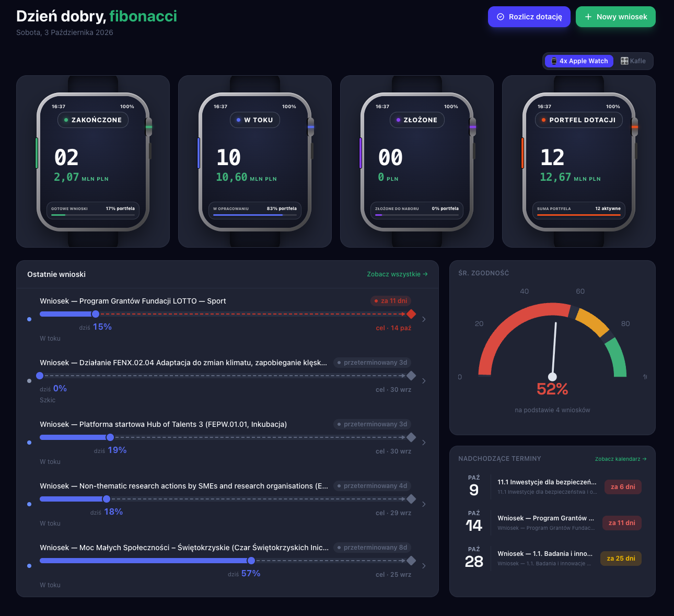The image size is (674, 616).
Task: Open 'Wniosek — Program Grantów Fundacji LOTTO — Sport' title
Action: click(x=133, y=301)
